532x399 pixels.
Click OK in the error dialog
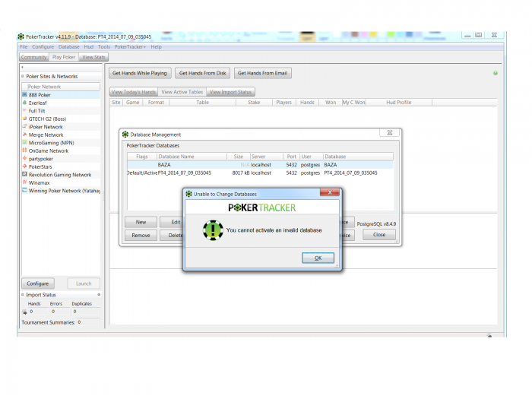click(x=318, y=258)
